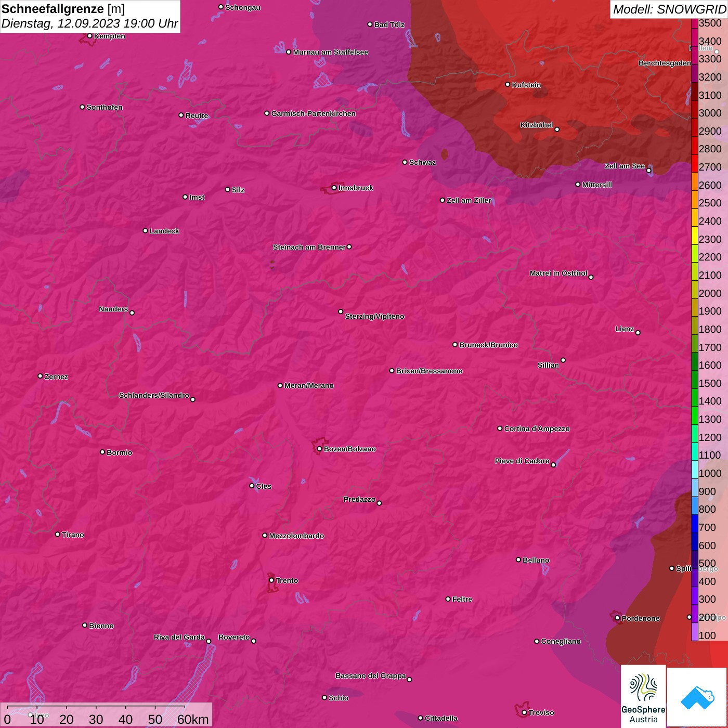Image resolution: width=728 pixels, height=728 pixels.
Task: Select the Kufstein label
Action: (526, 85)
